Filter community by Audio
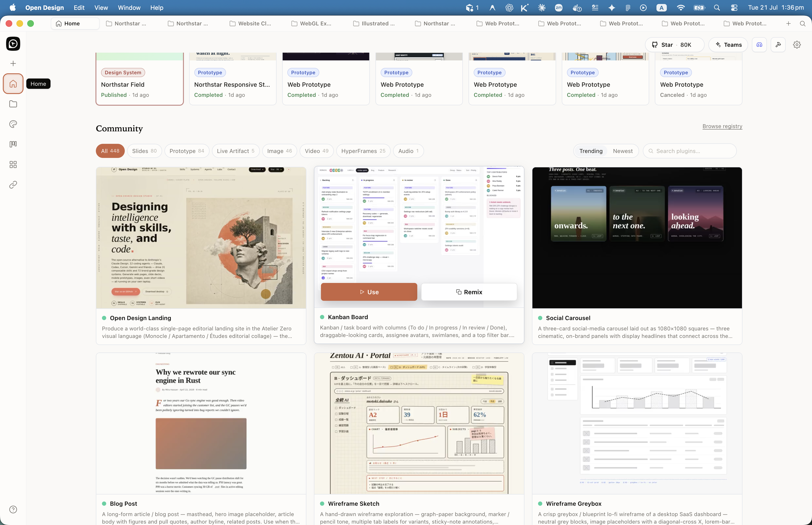This screenshot has height=525, width=812. [408, 151]
